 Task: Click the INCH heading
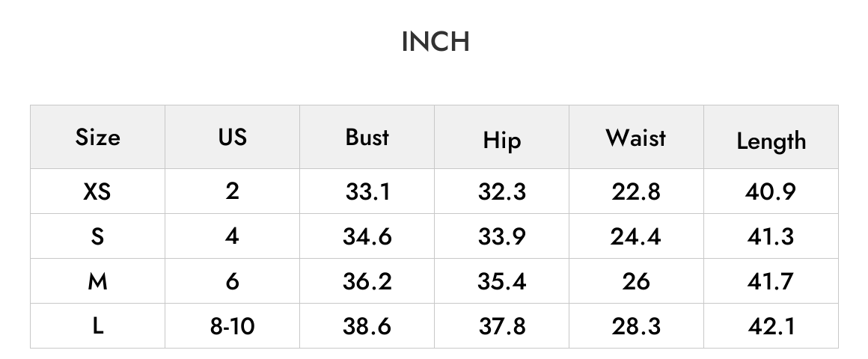click(x=435, y=42)
